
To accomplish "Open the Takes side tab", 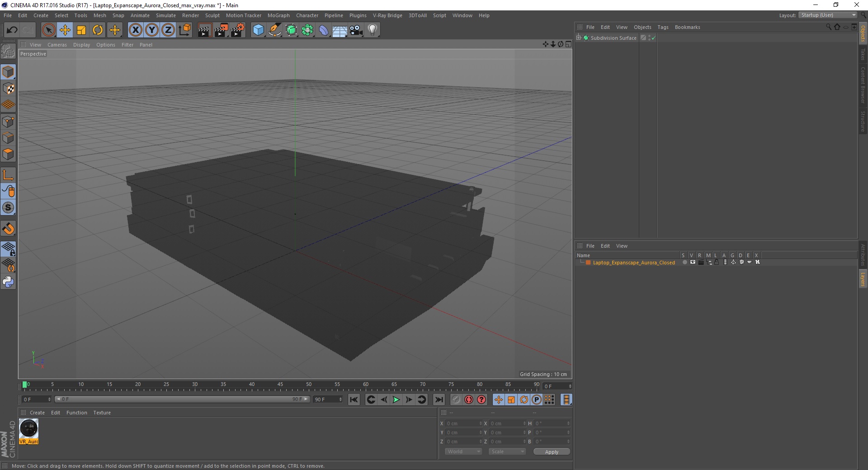I will [x=863, y=54].
